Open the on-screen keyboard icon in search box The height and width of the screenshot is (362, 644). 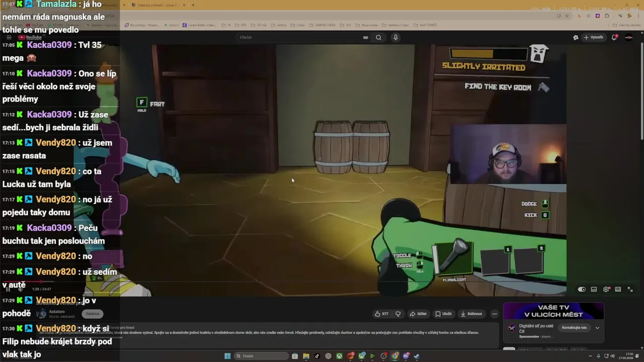365,37
